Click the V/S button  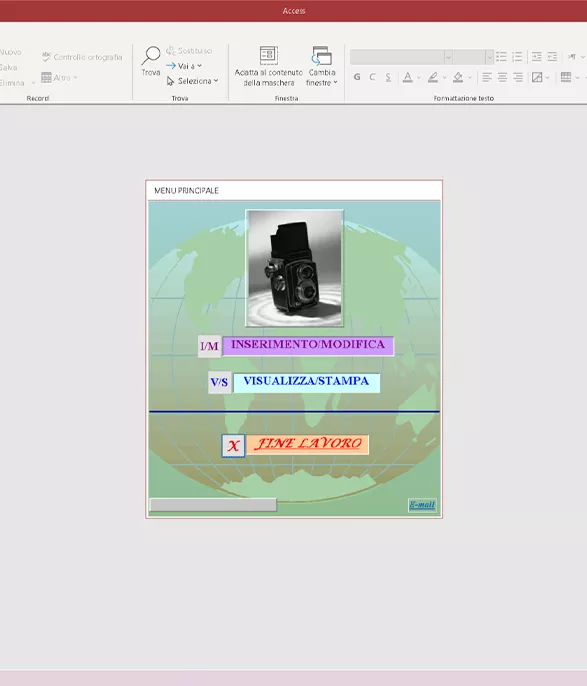pos(220,383)
